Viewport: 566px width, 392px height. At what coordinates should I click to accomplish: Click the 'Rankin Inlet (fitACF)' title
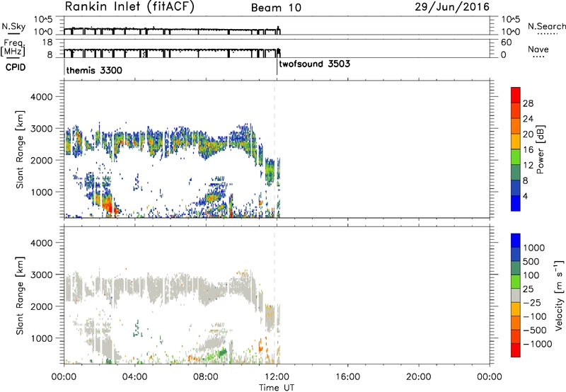pos(129,7)
